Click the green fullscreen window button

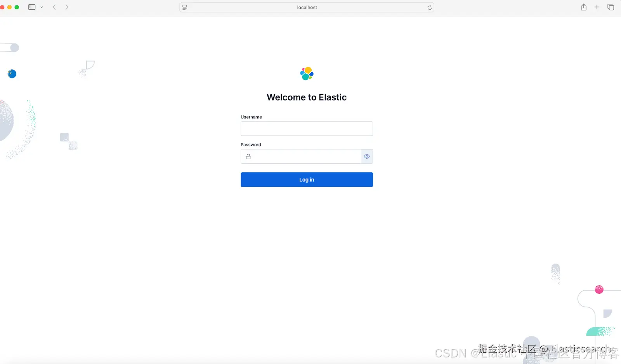[17, 7]
